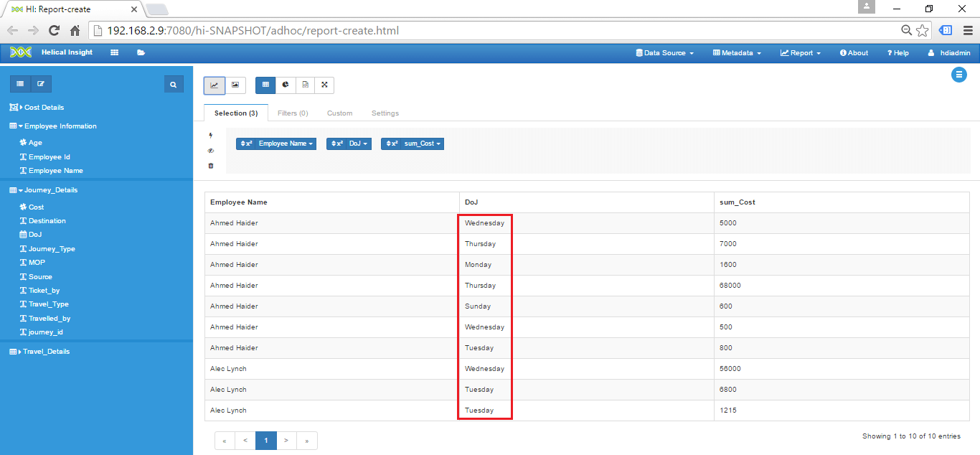This screenshot has width=980, height=455.
Task: Go back with browser back arrow
Action: [12, 31]
